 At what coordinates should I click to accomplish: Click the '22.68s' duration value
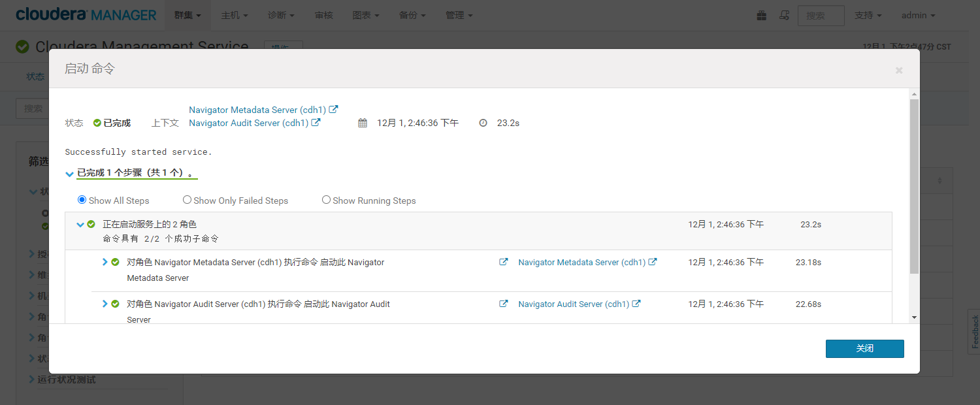point(808,304)
